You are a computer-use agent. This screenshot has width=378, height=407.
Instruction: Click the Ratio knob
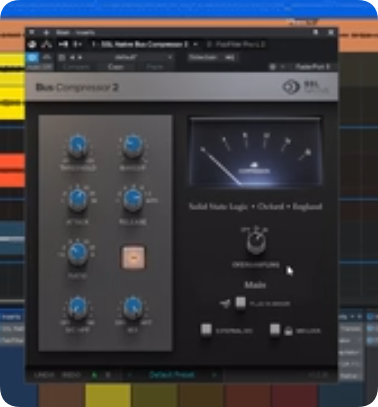(78, 253)
